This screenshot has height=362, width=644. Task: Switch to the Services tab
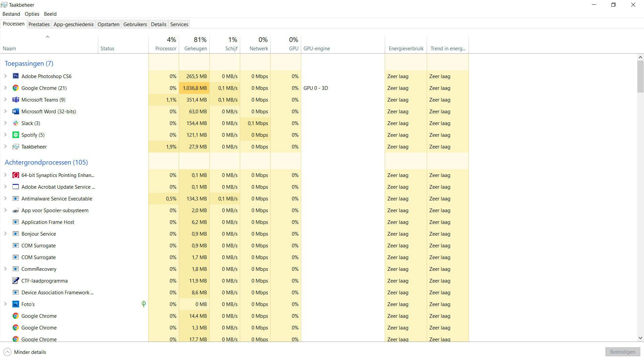point(179,24)
